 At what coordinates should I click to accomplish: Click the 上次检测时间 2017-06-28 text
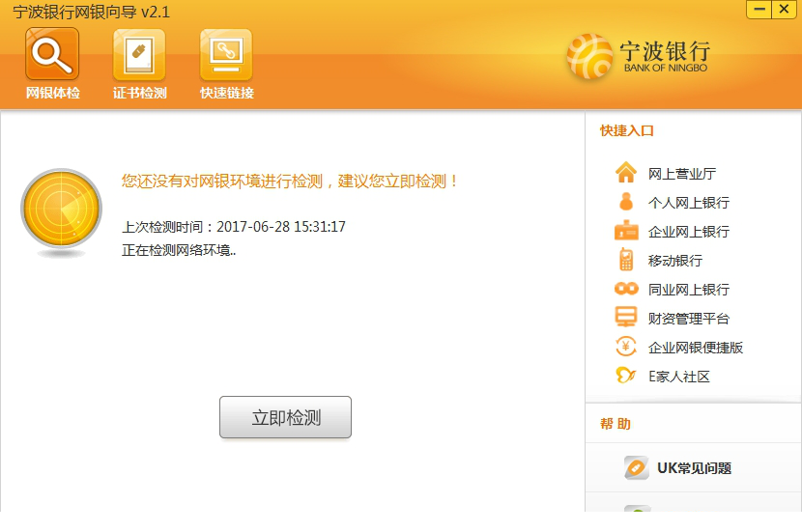[234, 226]
